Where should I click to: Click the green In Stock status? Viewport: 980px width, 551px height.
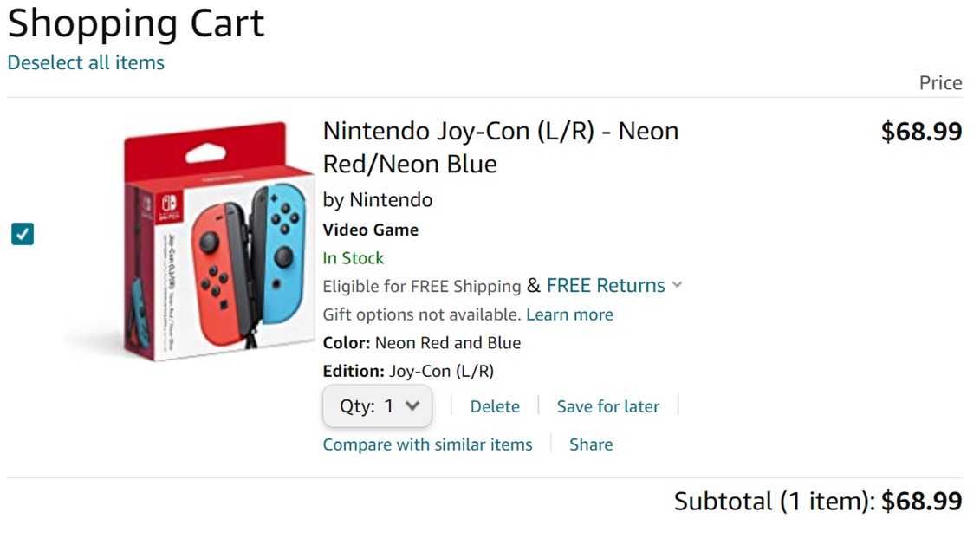(x=353, y=258)
